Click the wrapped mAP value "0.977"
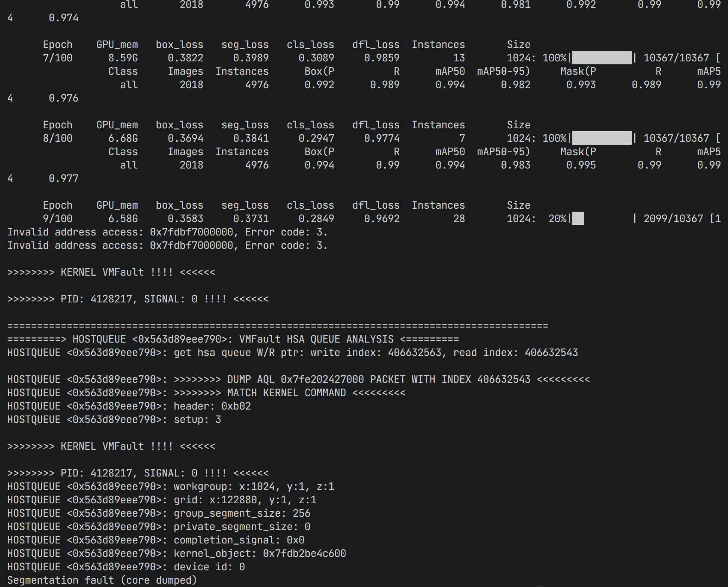The height and width of the screenshot is (587, 728). coord(64,178)
